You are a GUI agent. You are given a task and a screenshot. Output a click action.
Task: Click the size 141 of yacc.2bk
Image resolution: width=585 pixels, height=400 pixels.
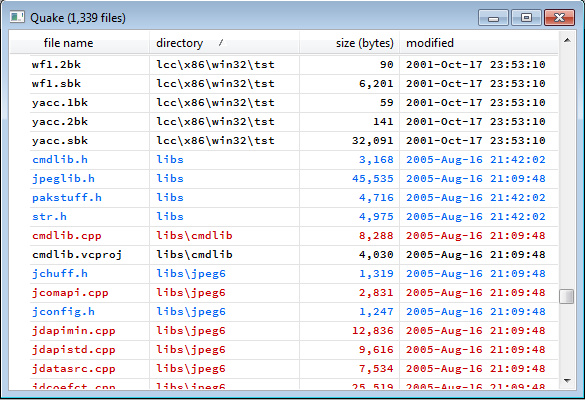click(x=383, y=122)
